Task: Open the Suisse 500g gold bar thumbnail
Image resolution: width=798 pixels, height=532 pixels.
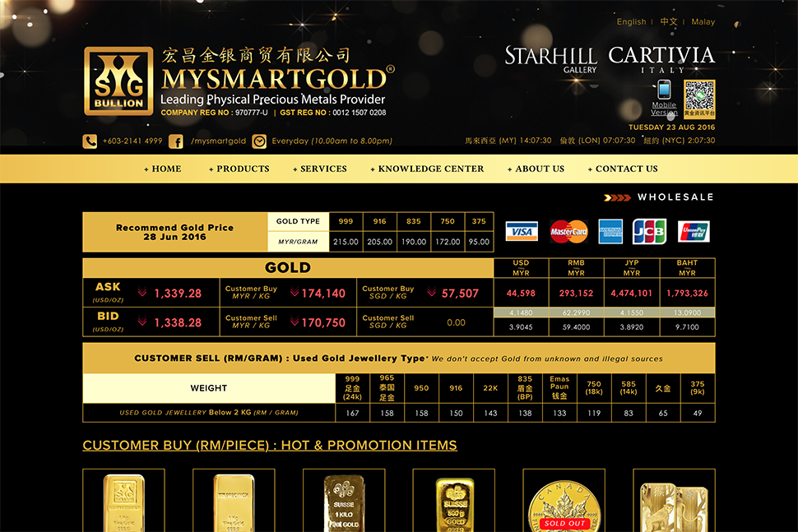Action: pos(454,501)
